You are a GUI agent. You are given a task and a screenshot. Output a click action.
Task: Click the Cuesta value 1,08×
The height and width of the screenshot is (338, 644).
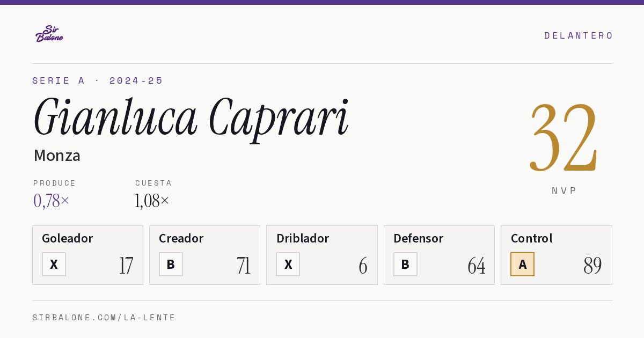(x=152, y=201)
